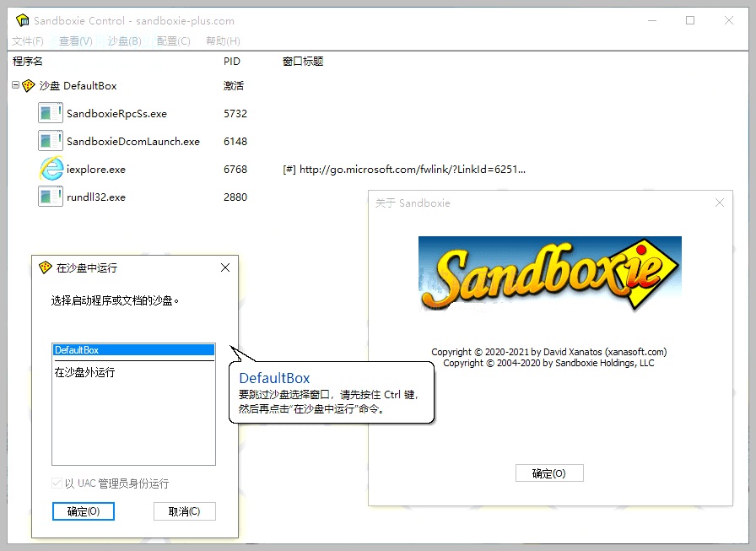Image resolution: width=756 pixels, height=551 pixels.
Task: Collapse the DefaultBox sandbox tree node
Action: coord(16,85)
